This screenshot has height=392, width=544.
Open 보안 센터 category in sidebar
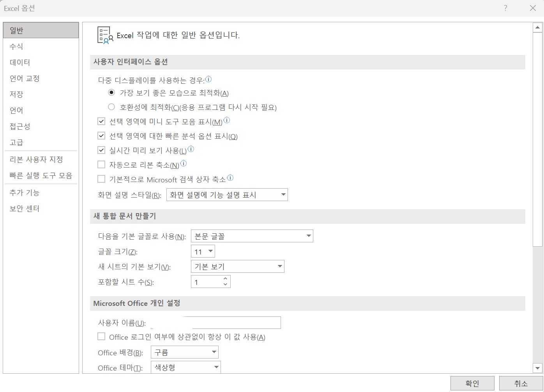pyautogui.click(x=41, y=208)
